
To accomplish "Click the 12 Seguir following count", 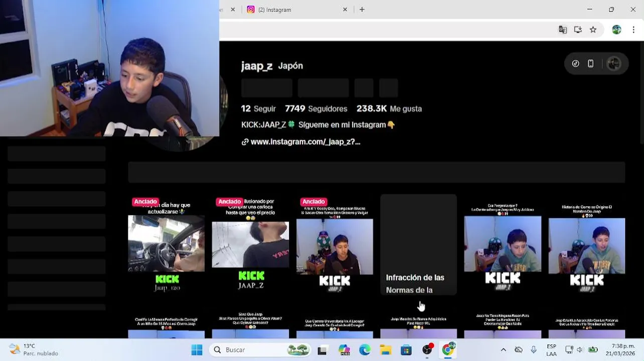I will point(258,109).
